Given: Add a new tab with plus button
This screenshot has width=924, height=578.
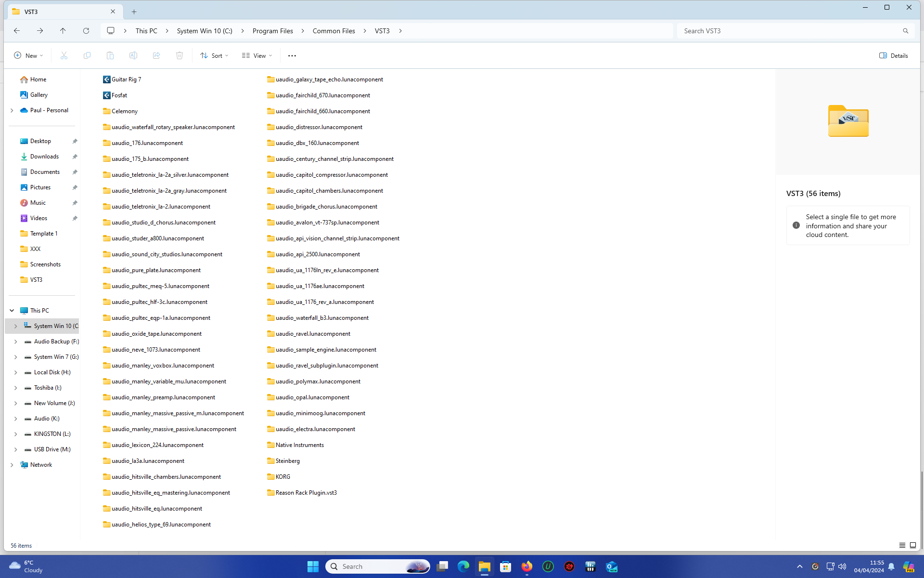Looking at the screenshot, I should pos(134,12).
